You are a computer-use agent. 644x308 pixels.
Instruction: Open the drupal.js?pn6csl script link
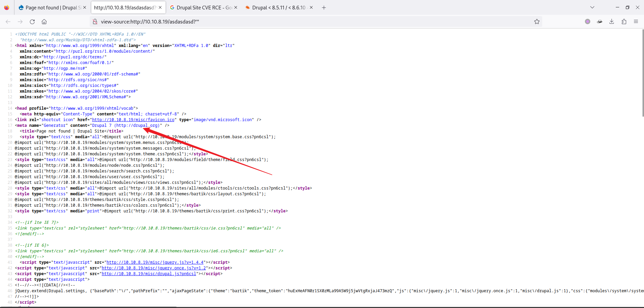[x=149, y=274]
